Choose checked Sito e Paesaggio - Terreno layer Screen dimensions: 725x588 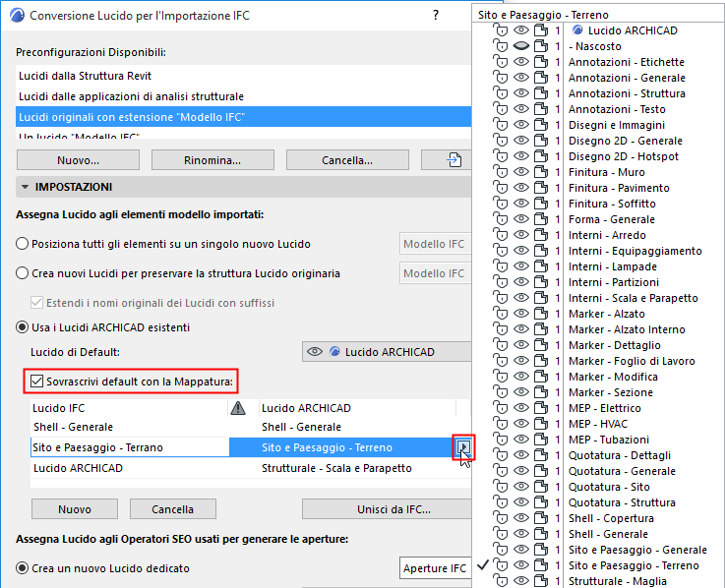(634, 564)
